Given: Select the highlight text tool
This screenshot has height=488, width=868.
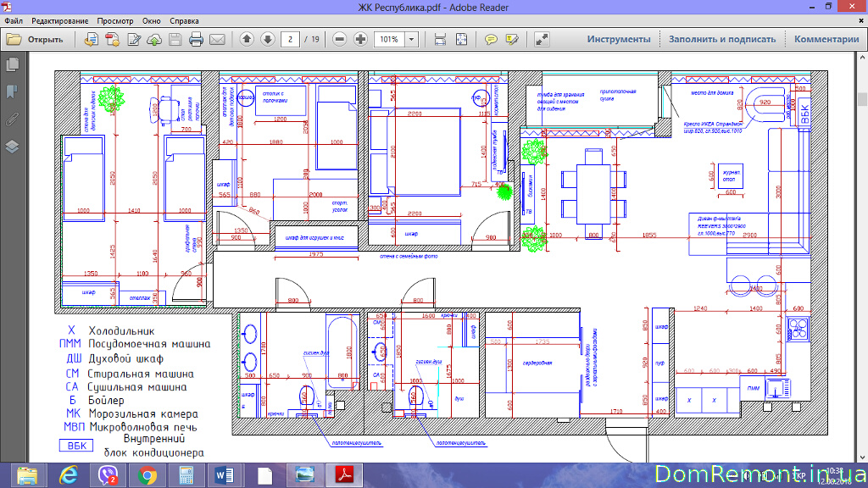Looking at the screenshot, I should click(x=511, y=39).
